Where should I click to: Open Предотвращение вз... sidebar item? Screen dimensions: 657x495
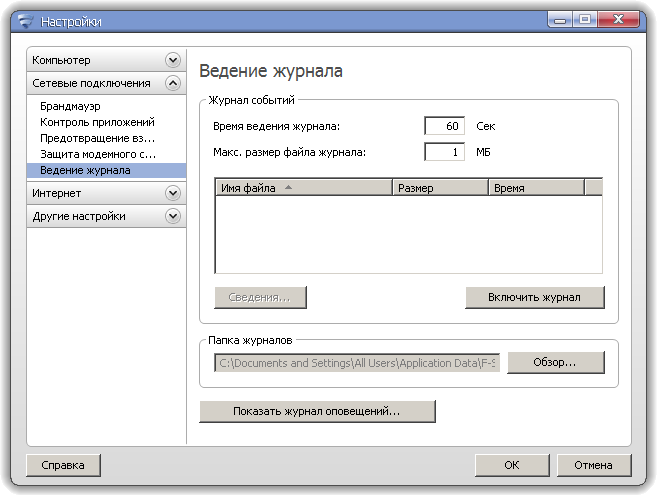[97, 138]
